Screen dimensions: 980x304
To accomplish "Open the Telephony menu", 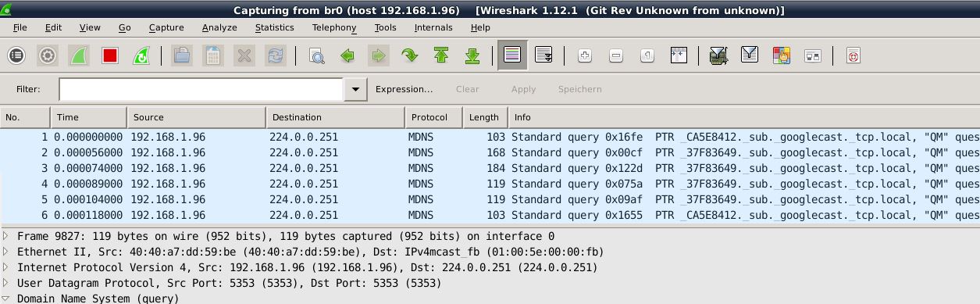I will click(x=334, y=27).
